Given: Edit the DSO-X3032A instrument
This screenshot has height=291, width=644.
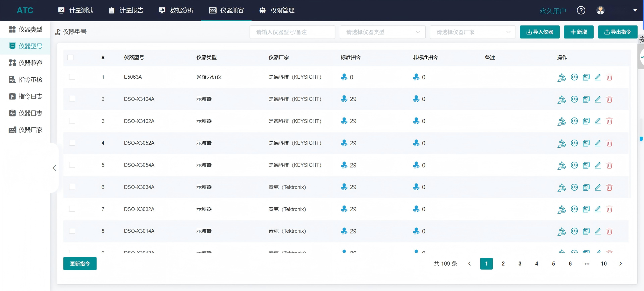Looking at the screenshot, I should coord(598,209).
